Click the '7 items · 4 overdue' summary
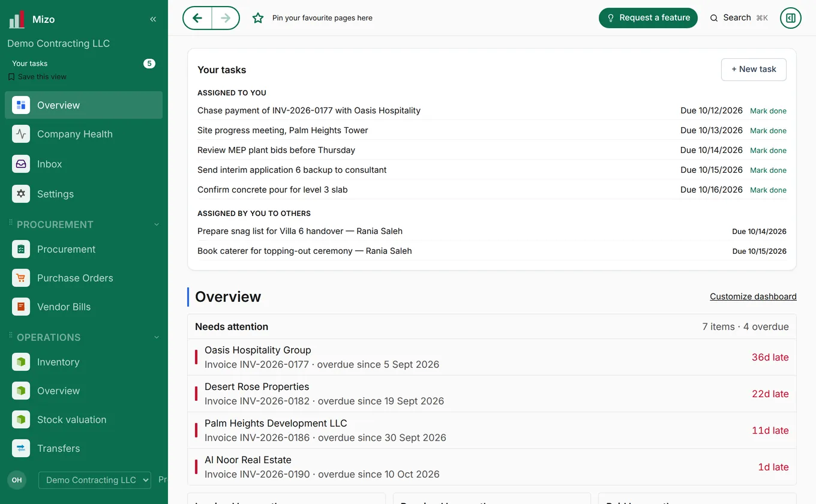 point(745,327)
